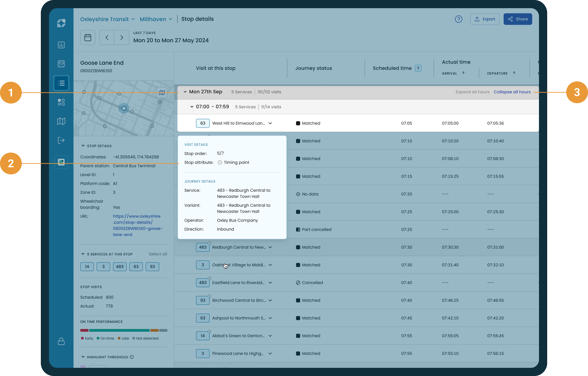Open the map view sidebar icon
This screenshot has width=588, height=376.
click(61, 121)
